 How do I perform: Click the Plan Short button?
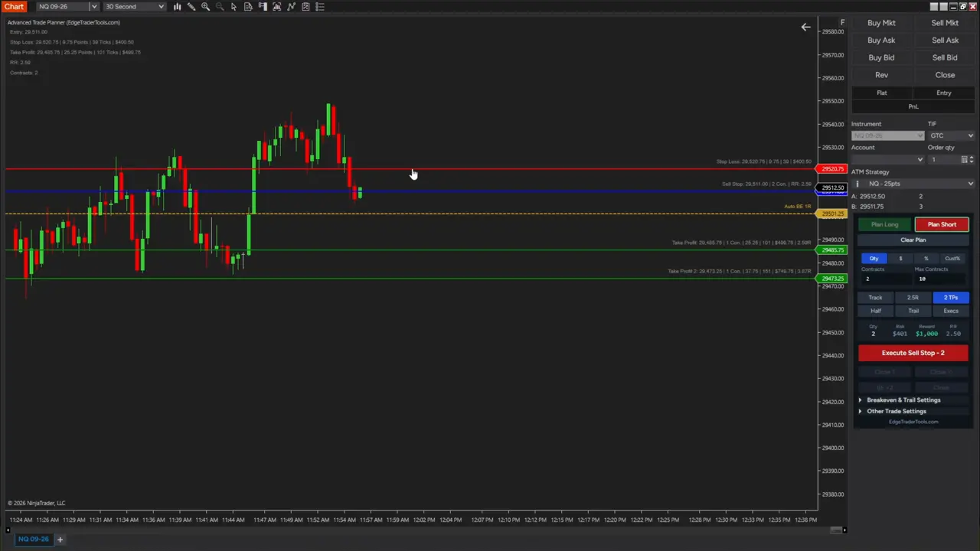pyautogui.click(x=942, y=225)
